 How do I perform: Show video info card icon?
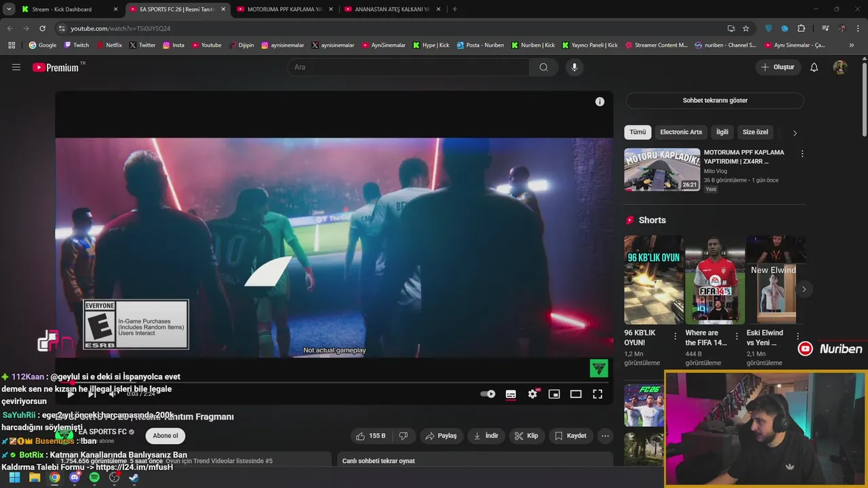599,102
